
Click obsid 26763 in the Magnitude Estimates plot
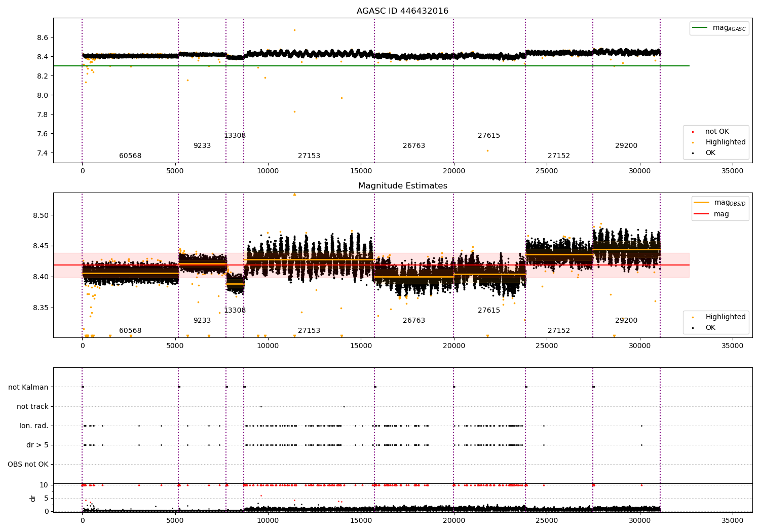pos(414,321)
